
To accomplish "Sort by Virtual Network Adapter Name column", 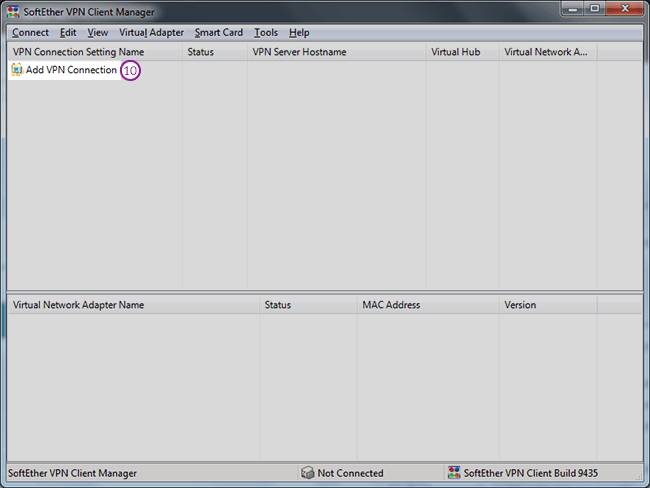I will (133, 305).
